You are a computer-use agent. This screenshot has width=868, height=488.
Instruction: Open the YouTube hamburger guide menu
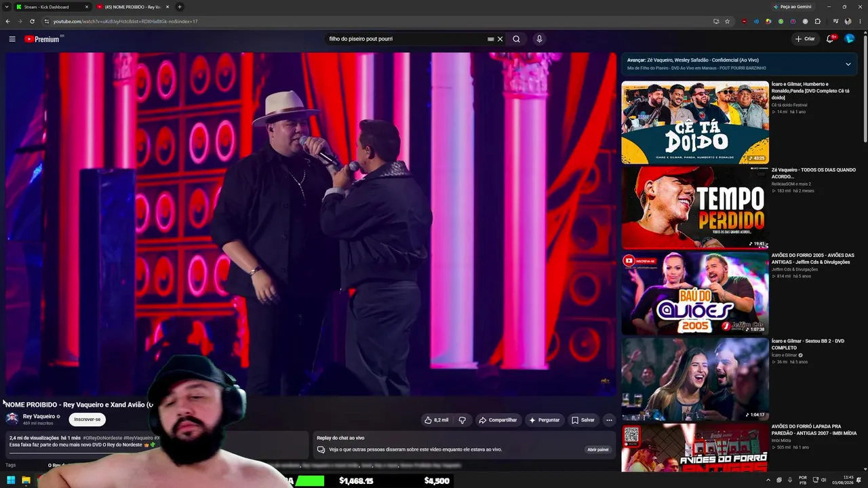tap(12, 39)
